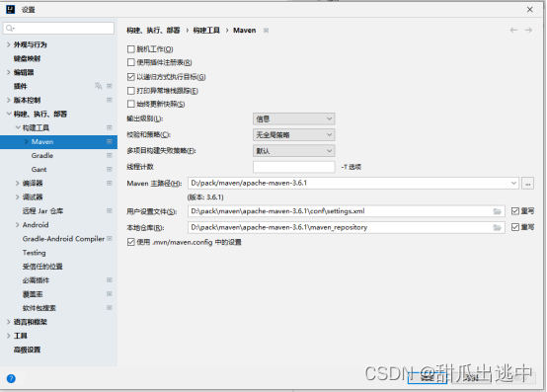Open the 插件 settings page
Screen dimensions: 547x392
point(20,86)
